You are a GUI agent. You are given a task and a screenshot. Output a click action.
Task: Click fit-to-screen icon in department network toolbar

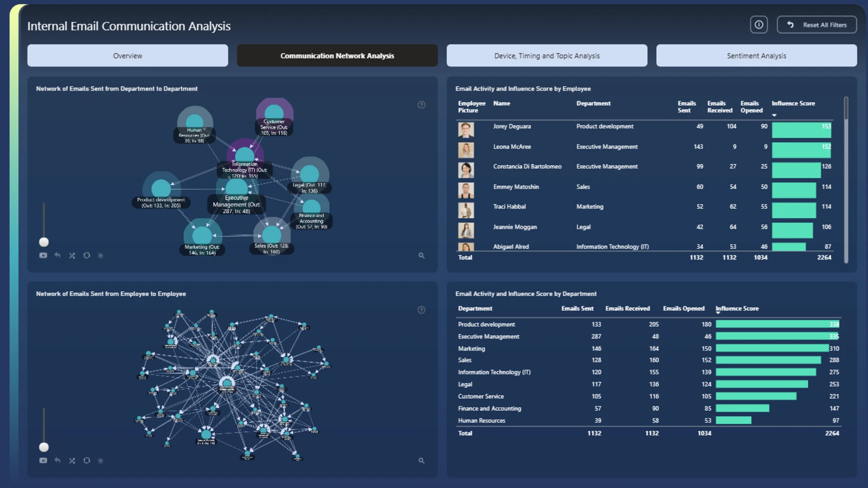43,255
